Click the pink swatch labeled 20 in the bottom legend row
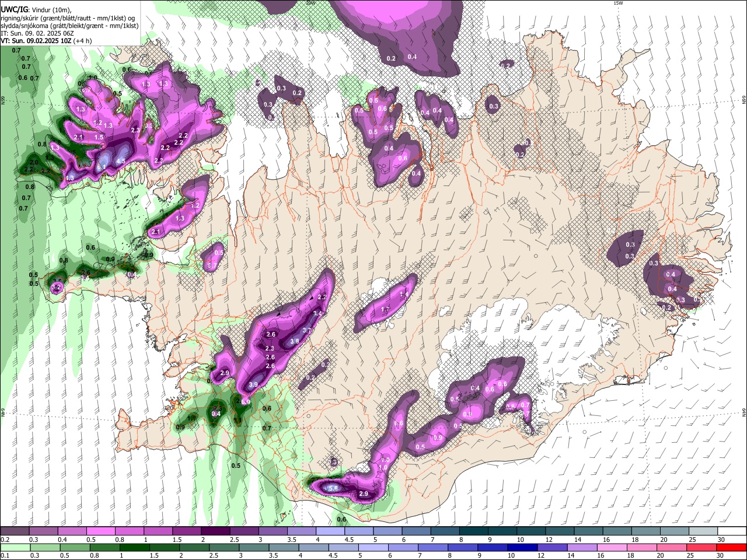Screen dimensions: 747x560 tap(671, 547)
